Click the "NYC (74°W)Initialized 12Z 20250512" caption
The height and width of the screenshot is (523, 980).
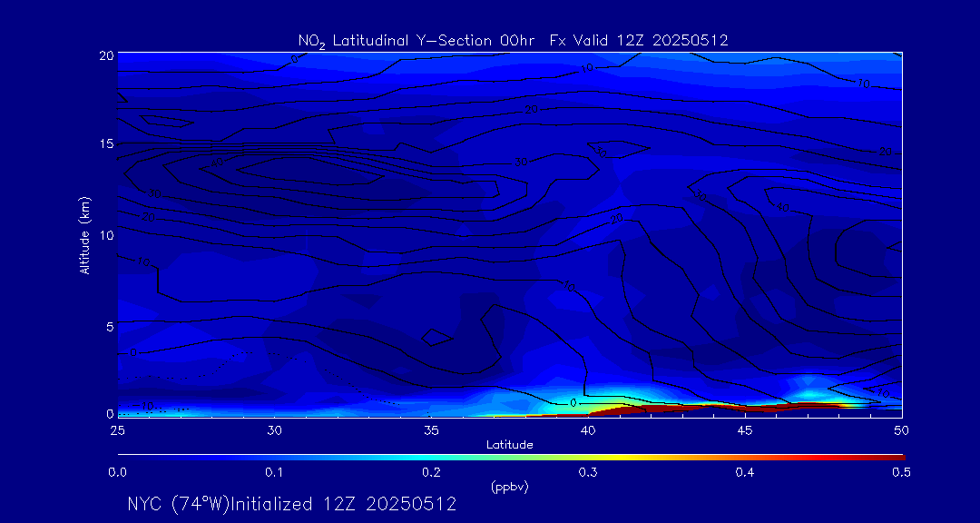(x=291, y=504)
